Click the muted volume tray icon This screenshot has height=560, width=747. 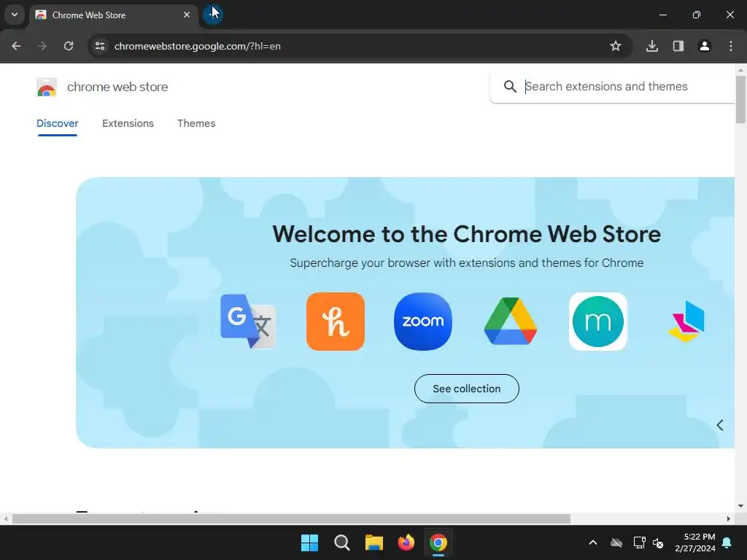tap(658, 542)
